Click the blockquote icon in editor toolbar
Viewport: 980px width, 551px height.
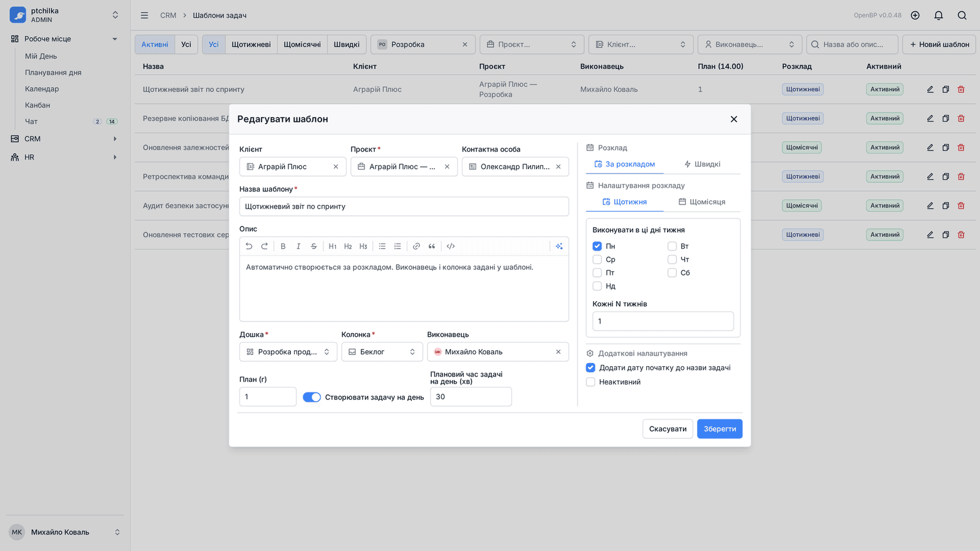coord(432,246)
